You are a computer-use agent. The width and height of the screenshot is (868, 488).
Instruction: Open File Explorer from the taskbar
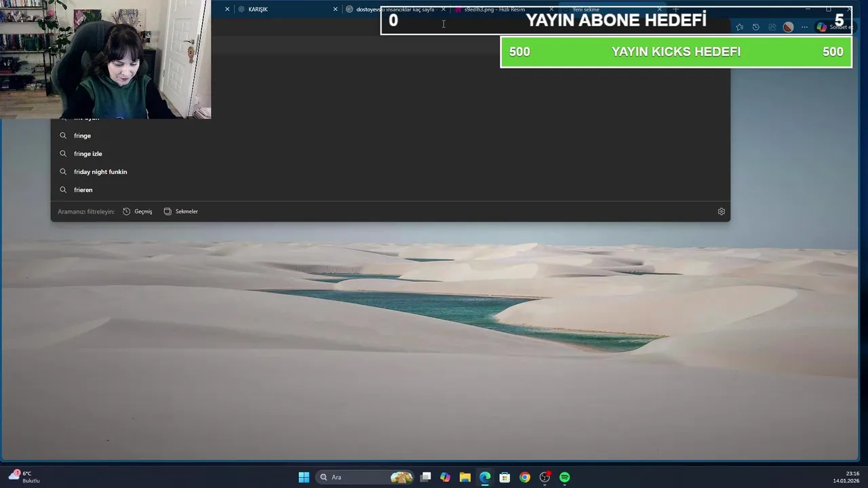(465, 477)
